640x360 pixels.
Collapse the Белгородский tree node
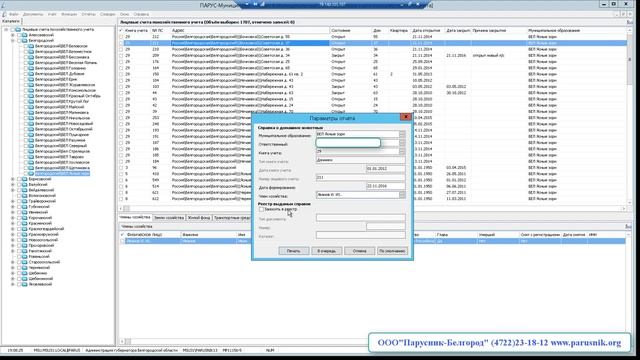click(13, 40)
